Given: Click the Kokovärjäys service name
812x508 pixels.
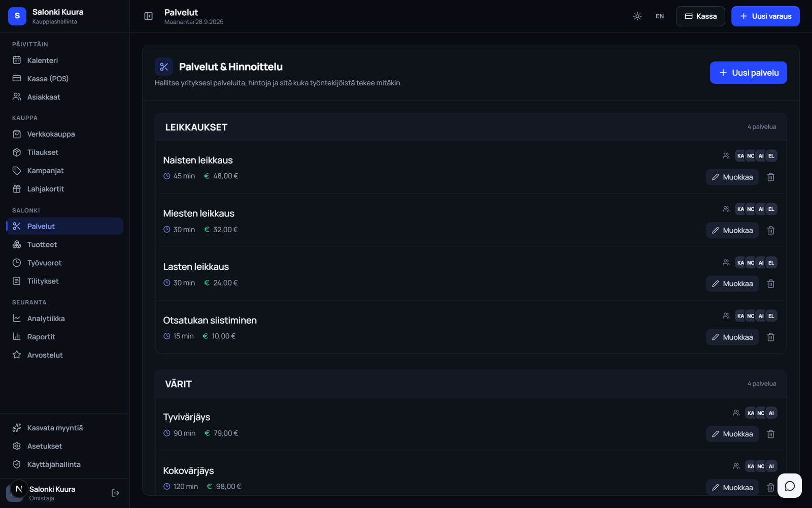Looking at the screenshot, I should pyautogui.click(x=188, y=470).
